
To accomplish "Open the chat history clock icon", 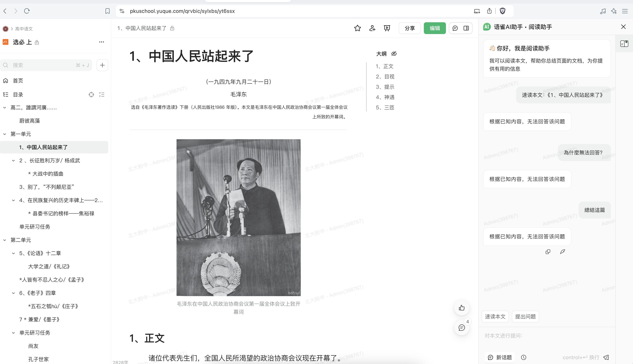I will pos(523,357).
